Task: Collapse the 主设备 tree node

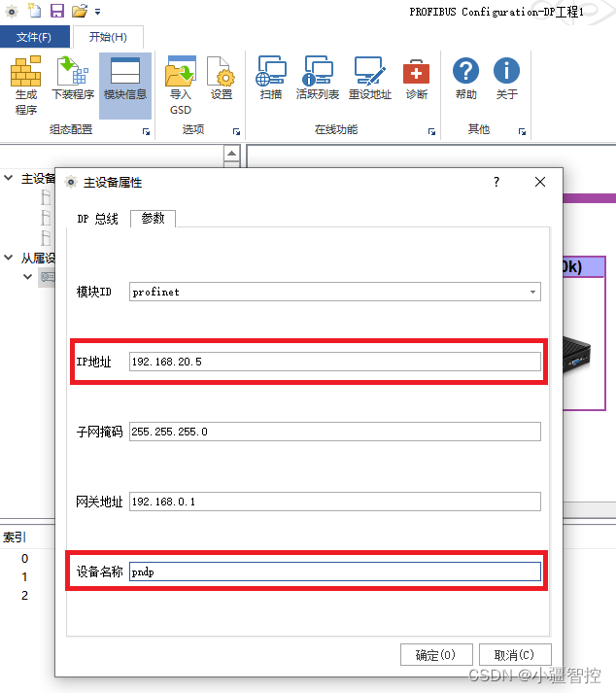Action: click(9, 178)
